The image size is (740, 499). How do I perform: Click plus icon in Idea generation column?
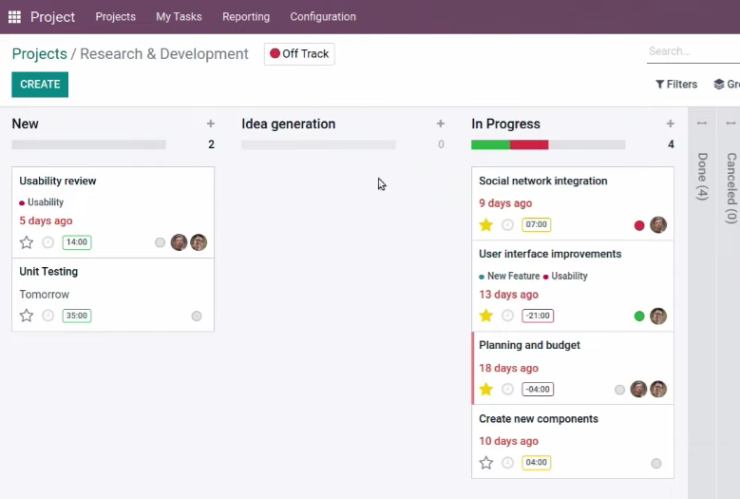tap(440, 124)
